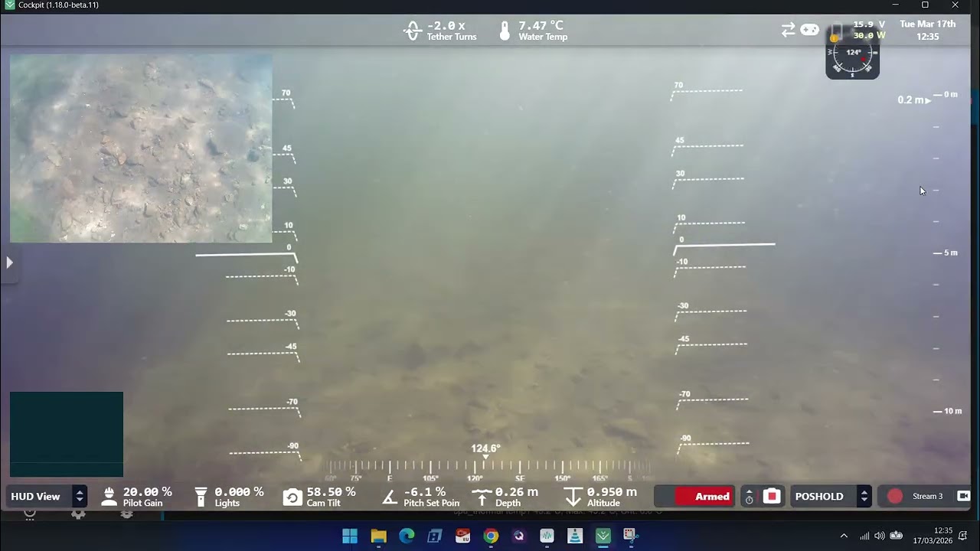Click the 58.50 % Cam Tilt value
The image size is (980, 551).
[x=332, y=492]
